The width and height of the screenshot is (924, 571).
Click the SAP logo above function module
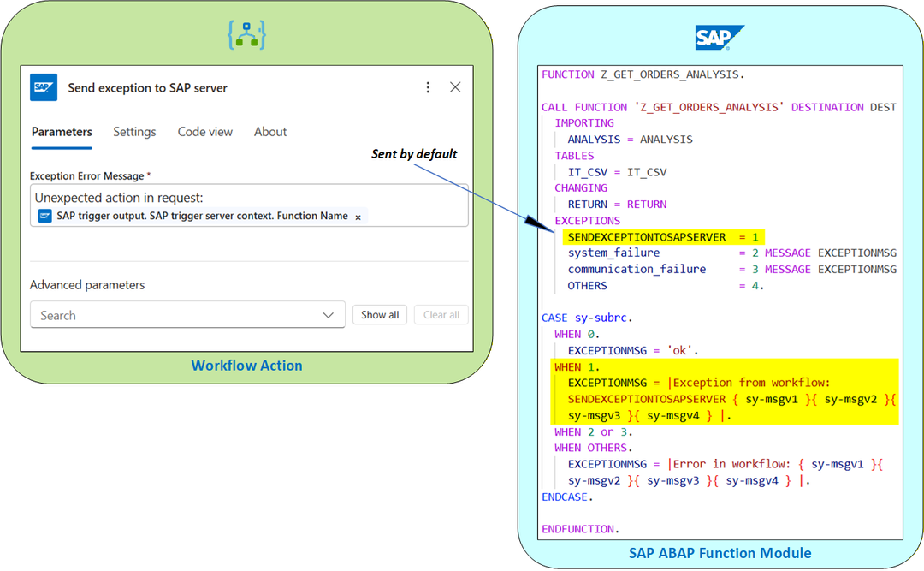720,38
